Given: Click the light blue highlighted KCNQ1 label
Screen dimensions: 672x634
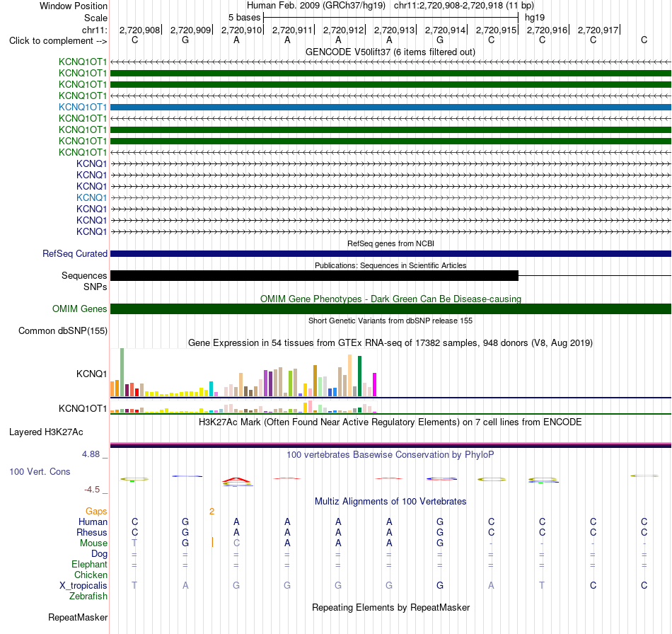Looking at the screenshot, I should [92, 197].
